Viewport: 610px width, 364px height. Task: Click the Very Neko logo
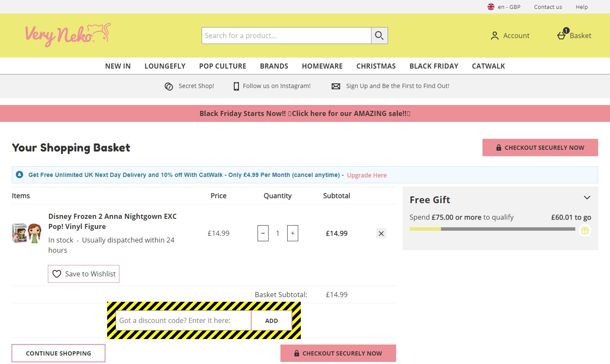click(68, 35)
